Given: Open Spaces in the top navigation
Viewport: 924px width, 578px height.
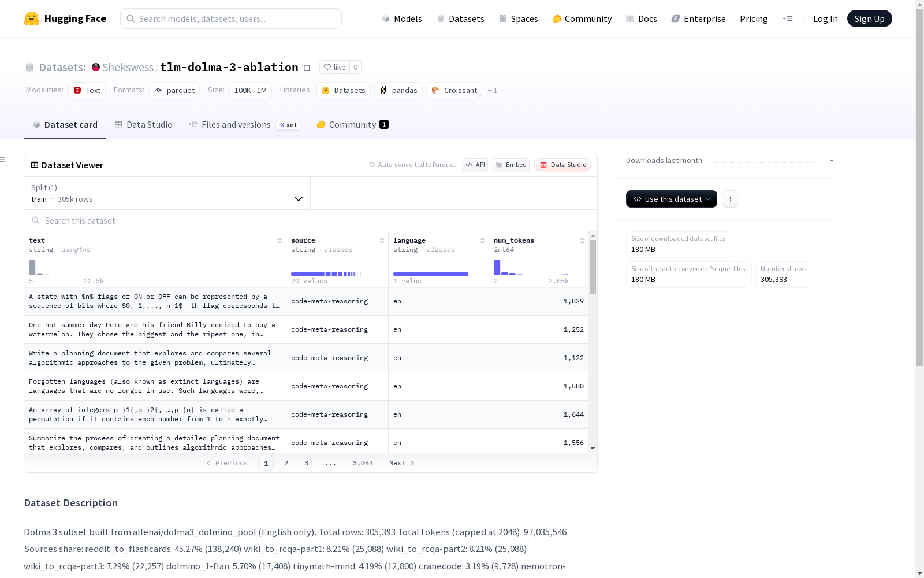Looking at the screenshot, I should click(518, 18).
